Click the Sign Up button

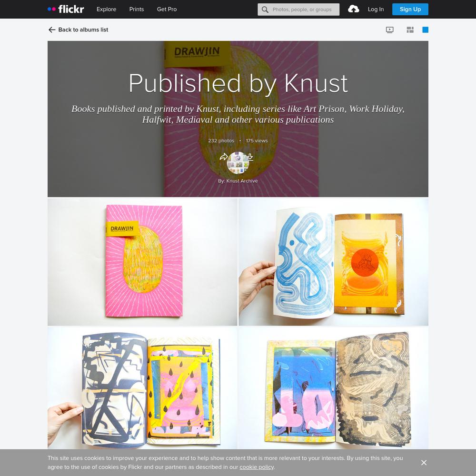410,9
